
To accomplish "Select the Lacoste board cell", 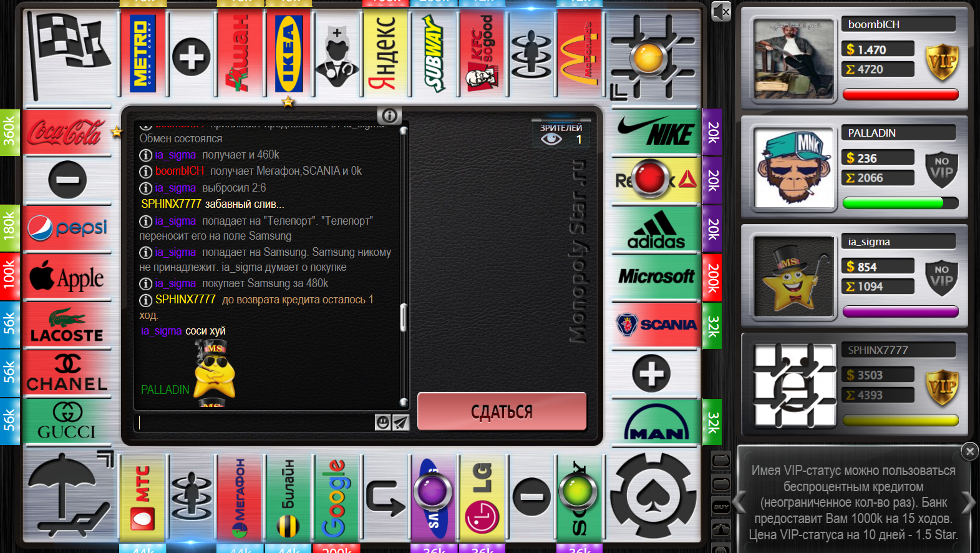I will click(67, 325).
